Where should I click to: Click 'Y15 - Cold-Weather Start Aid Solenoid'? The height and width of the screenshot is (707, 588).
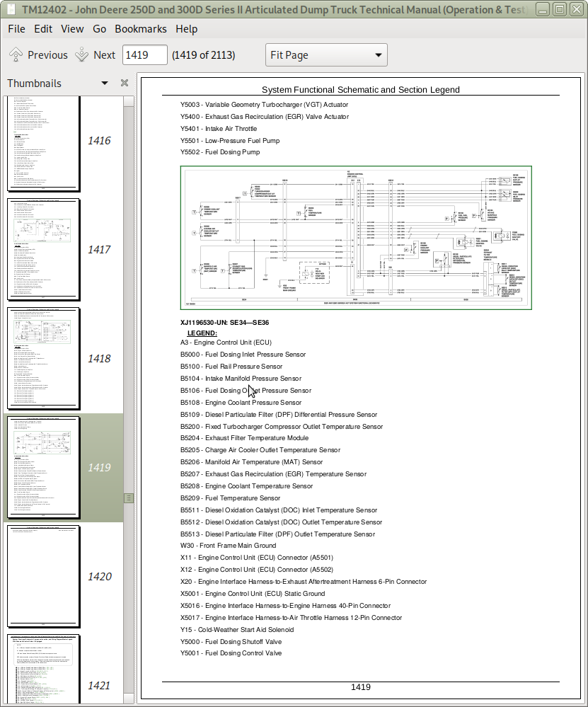coord(237,629)
